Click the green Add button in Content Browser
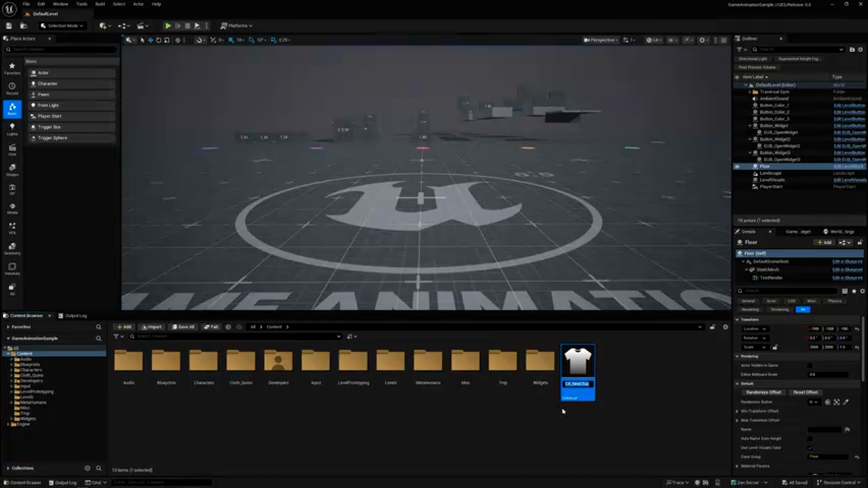The height and width of the screenshot is (488, 868). (x=125, y=327)
